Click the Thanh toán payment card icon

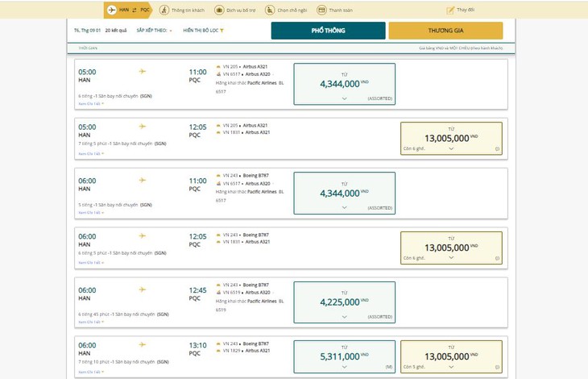coord(321,10)
